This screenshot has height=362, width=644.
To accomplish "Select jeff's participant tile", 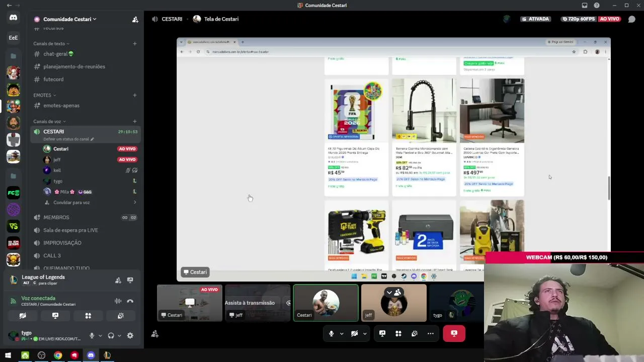I will pos(394,303).
